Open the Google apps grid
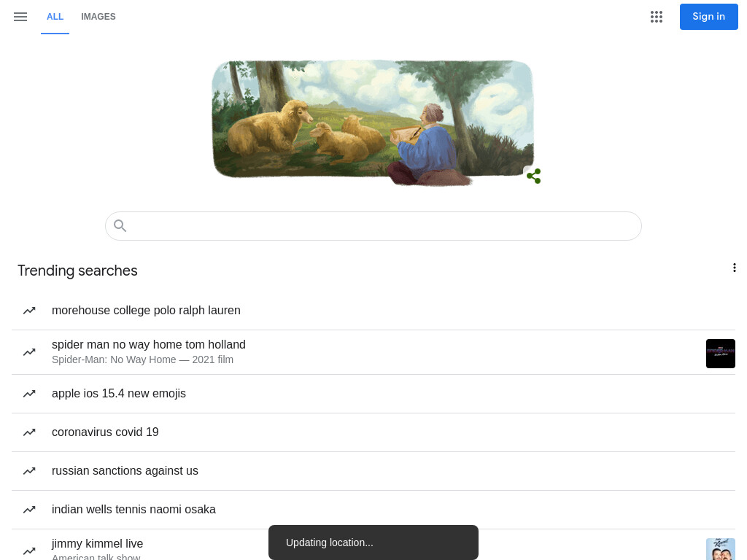747x560 pixels. click(656, 17)
